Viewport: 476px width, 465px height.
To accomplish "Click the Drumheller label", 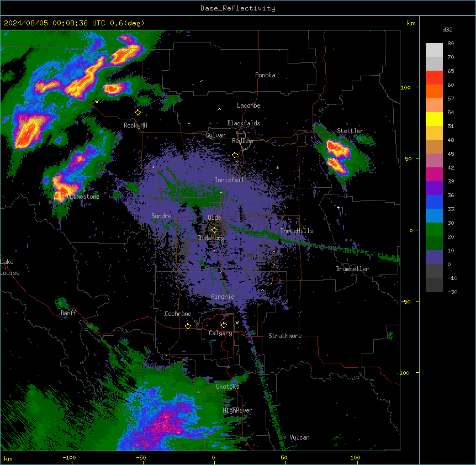I will (x=352, y=269).
